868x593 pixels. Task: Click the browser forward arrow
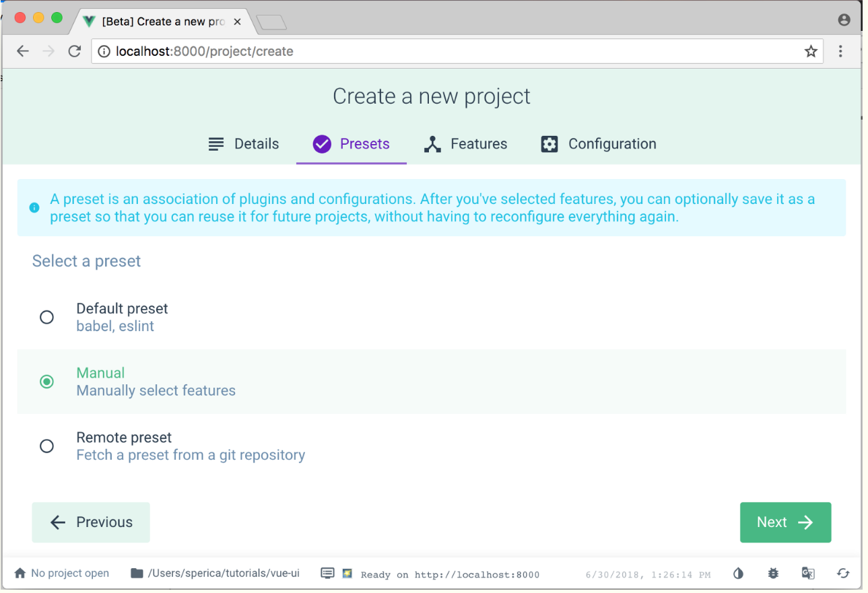(48, 51)
